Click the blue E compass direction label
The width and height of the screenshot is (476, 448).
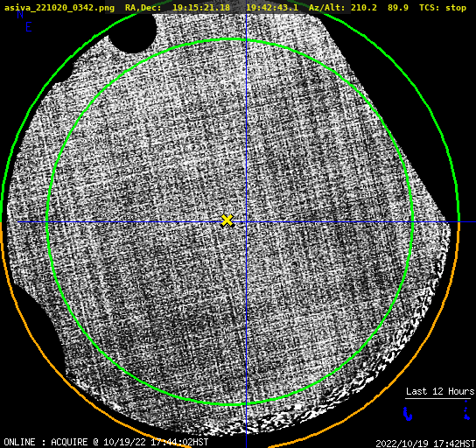pyautogui.click(x=29, y=27)
